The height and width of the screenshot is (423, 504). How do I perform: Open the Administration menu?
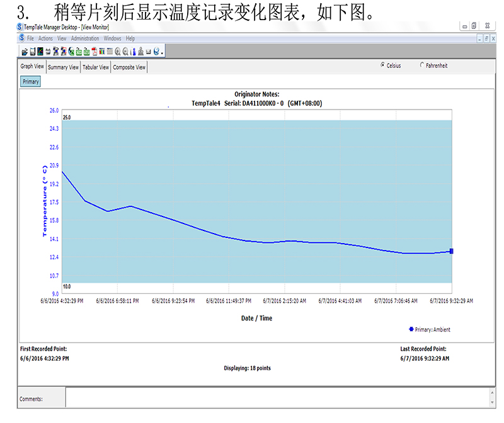tap(84, 38)
